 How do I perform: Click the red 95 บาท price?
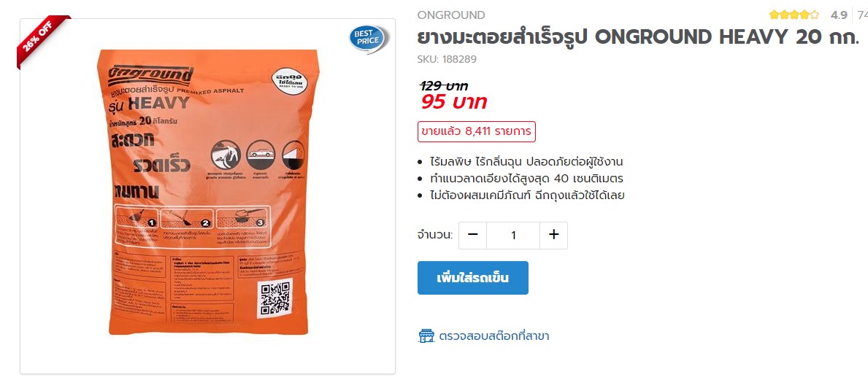[453, 102]
